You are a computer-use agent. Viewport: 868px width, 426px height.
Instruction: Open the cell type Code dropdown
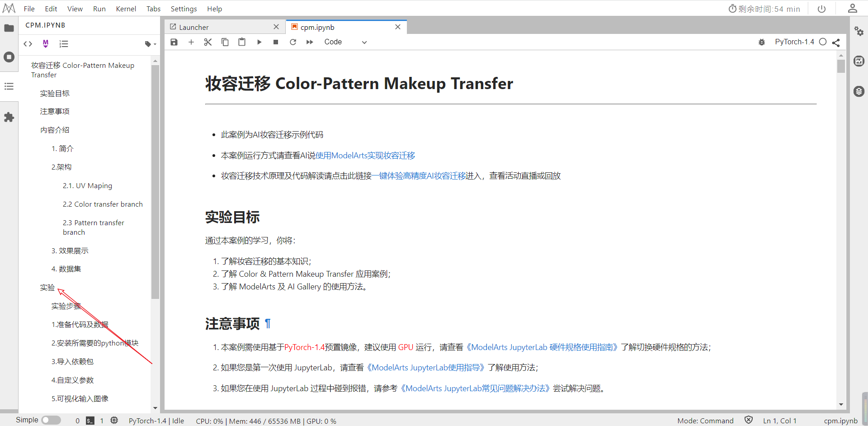pos(345,42)
